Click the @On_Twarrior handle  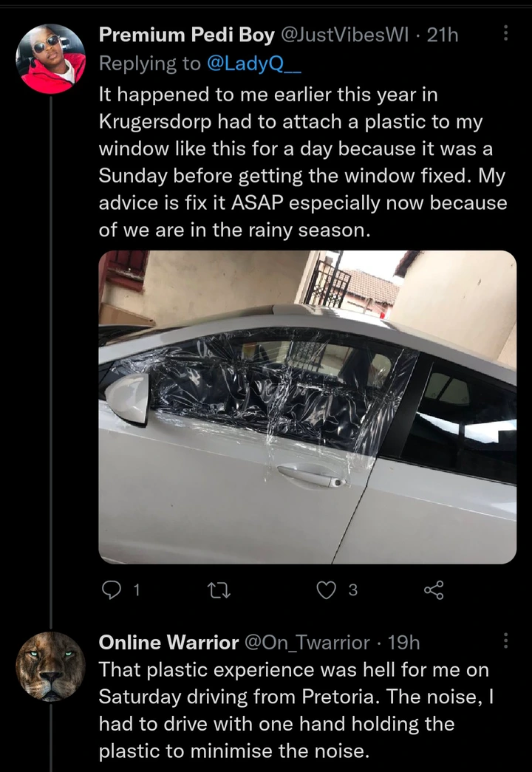tap(308, 642)
